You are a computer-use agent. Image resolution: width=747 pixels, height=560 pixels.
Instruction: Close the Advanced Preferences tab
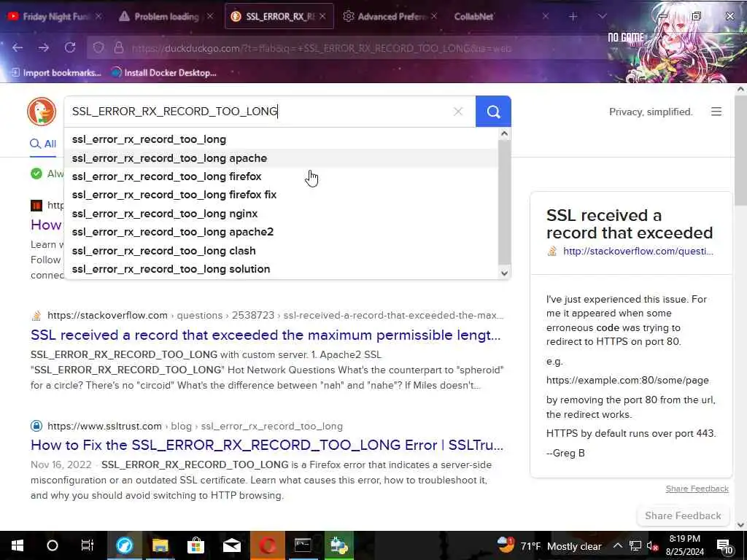click(434, 16)
